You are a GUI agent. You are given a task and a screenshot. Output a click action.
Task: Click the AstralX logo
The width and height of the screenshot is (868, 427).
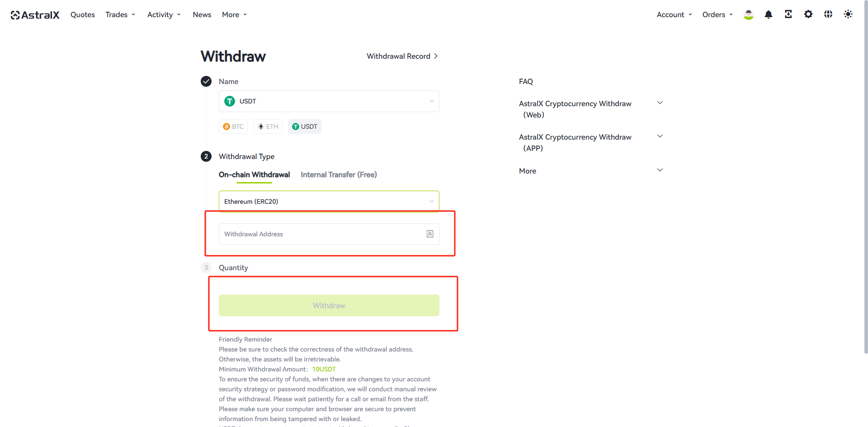coord(35,15)
